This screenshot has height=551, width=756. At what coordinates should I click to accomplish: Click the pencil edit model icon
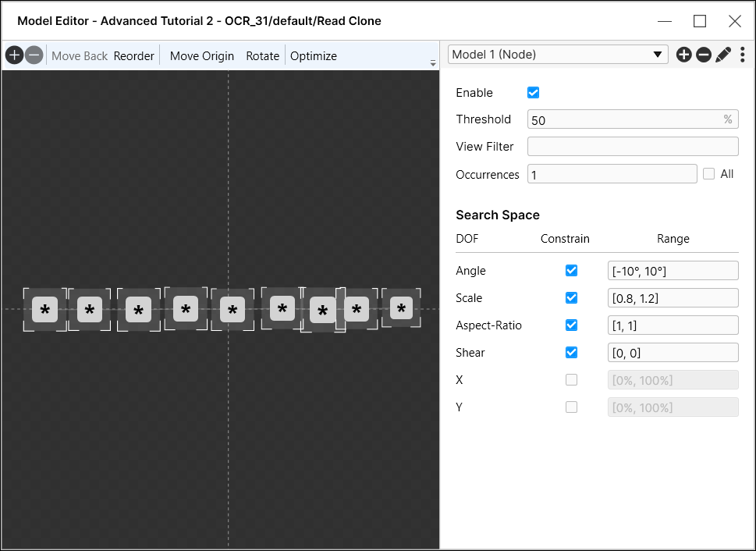[723, 55]
